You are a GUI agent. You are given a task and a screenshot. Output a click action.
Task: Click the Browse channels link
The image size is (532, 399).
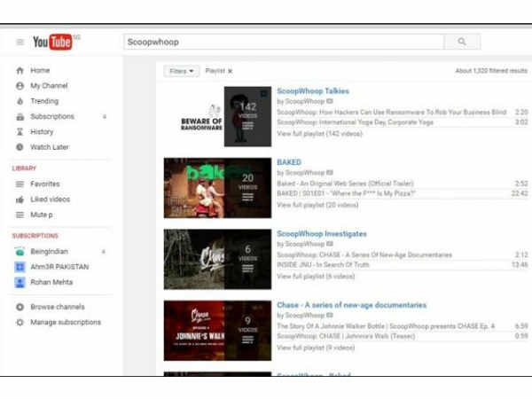[x=58, y=307]
